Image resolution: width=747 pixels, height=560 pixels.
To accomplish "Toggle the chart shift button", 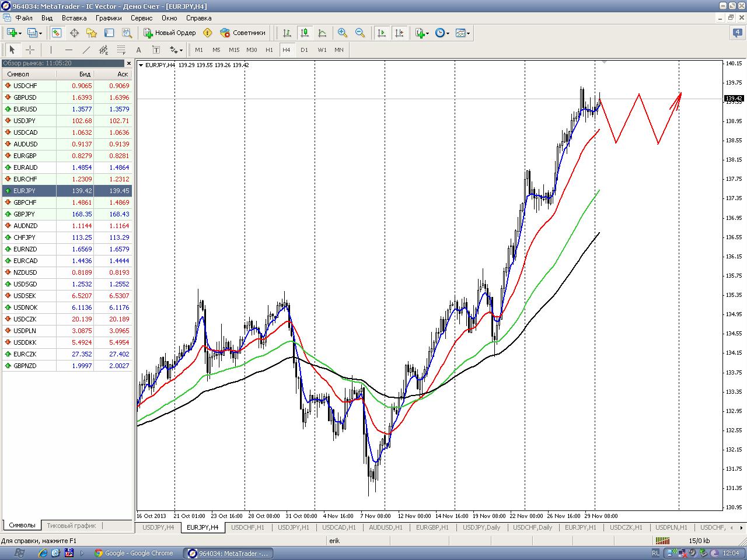I will tap(399, 33).
